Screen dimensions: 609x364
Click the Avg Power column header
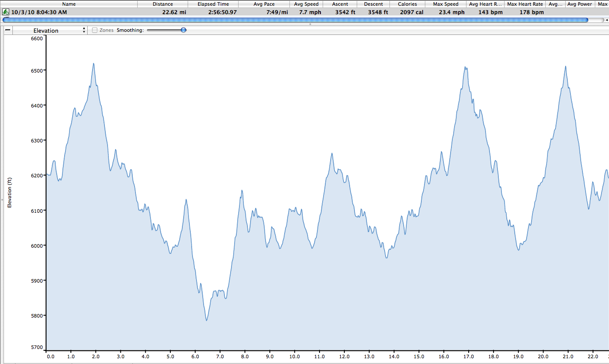[579, 4]
